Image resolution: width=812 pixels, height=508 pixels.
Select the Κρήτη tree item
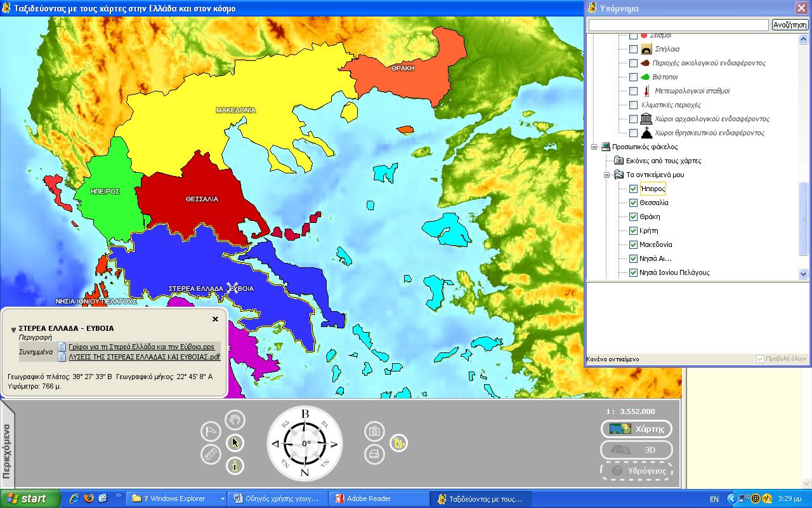(x=649, y=231)
